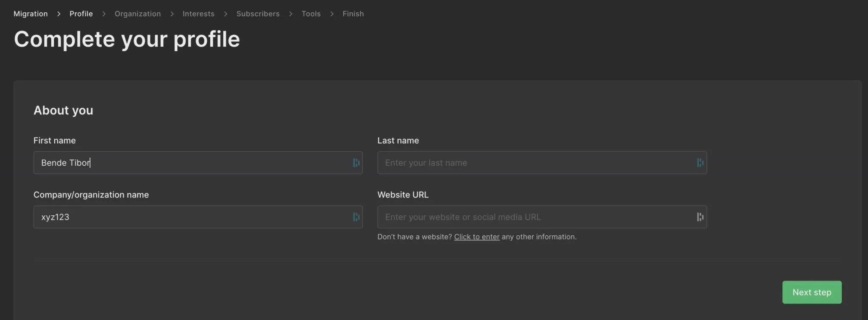Click the 'Website URL' field label
Image resolution: width=868 pixels, height=320 pixels.
click(403, 195)
